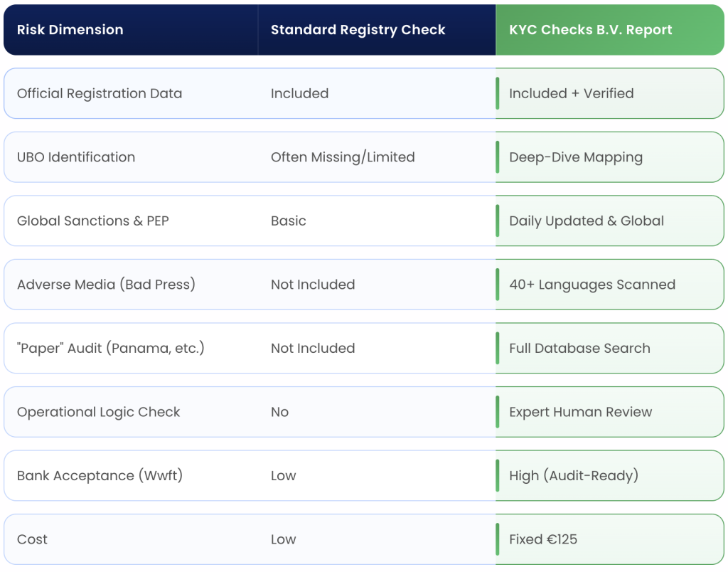Click the Global Sanctions & PEP label
This screenshot has width=728, height=572.
click(93, 221)
